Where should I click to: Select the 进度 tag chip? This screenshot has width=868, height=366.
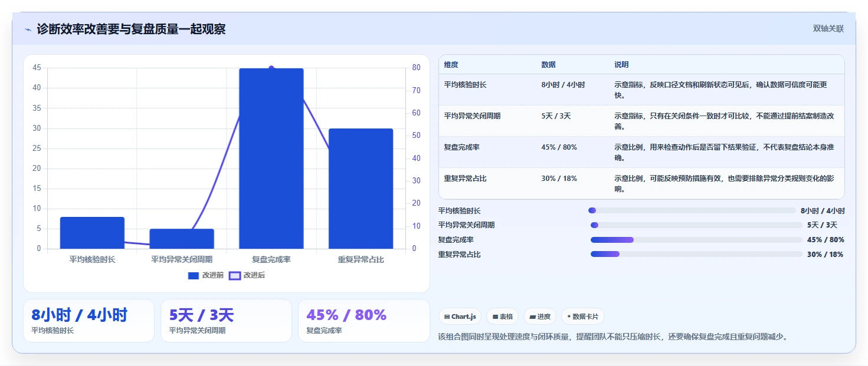[540, 316]
